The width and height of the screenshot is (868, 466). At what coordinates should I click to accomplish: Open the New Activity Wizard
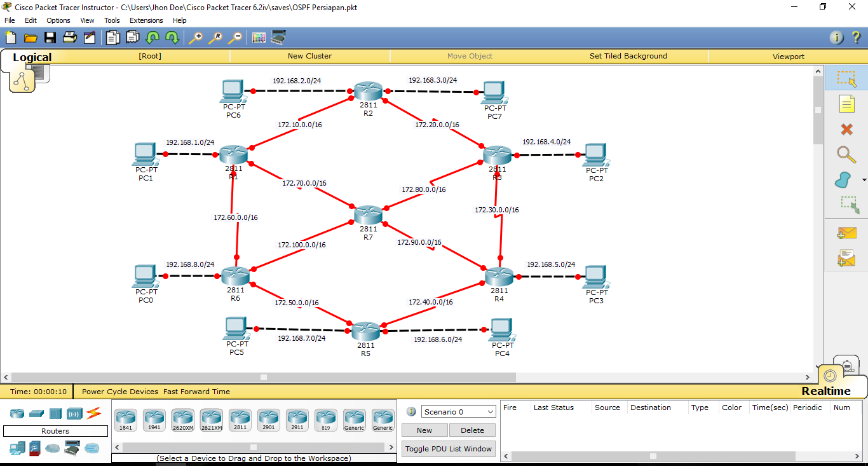pos(90,37)
